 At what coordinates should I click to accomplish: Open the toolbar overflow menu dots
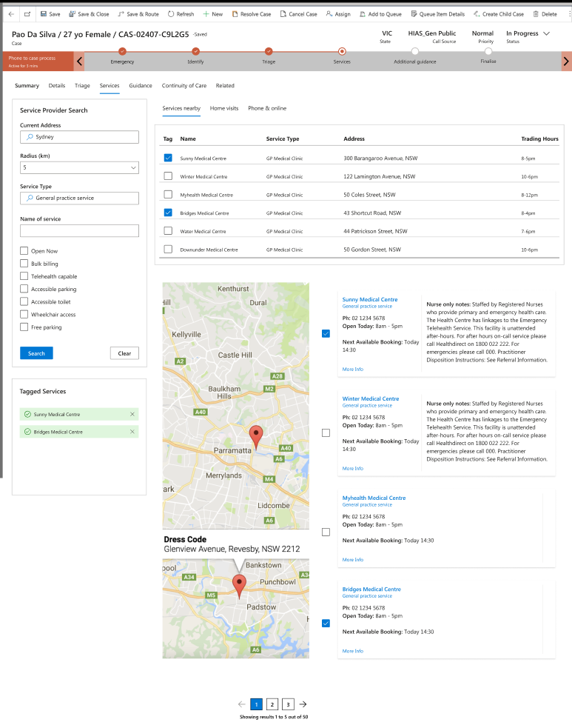[569, 14]
